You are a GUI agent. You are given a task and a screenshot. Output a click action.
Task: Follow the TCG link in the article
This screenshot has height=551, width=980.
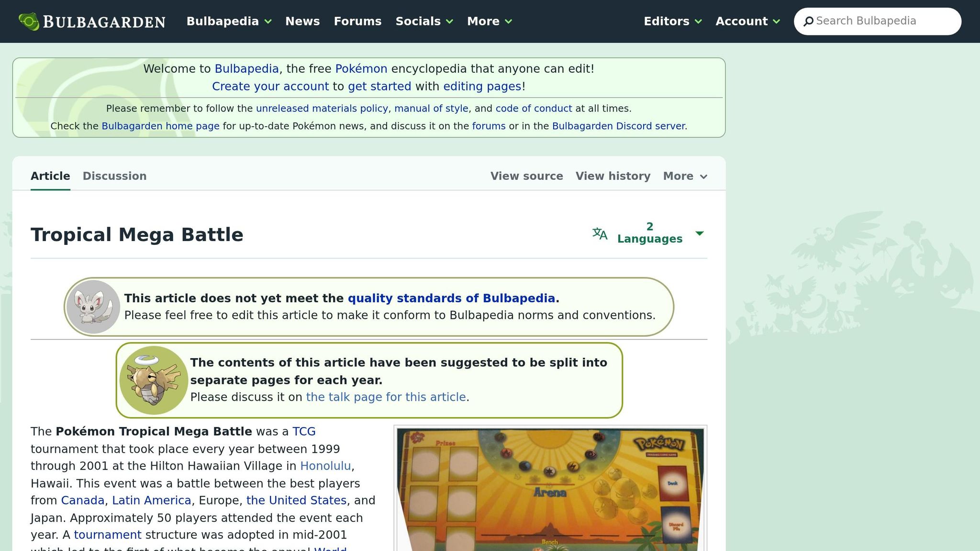(304, 432)
